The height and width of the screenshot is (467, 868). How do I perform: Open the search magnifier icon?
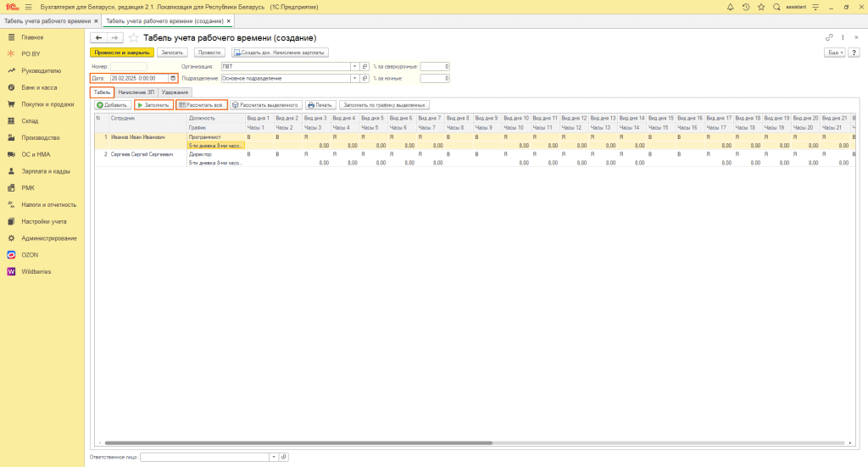(x=776, y=7)
